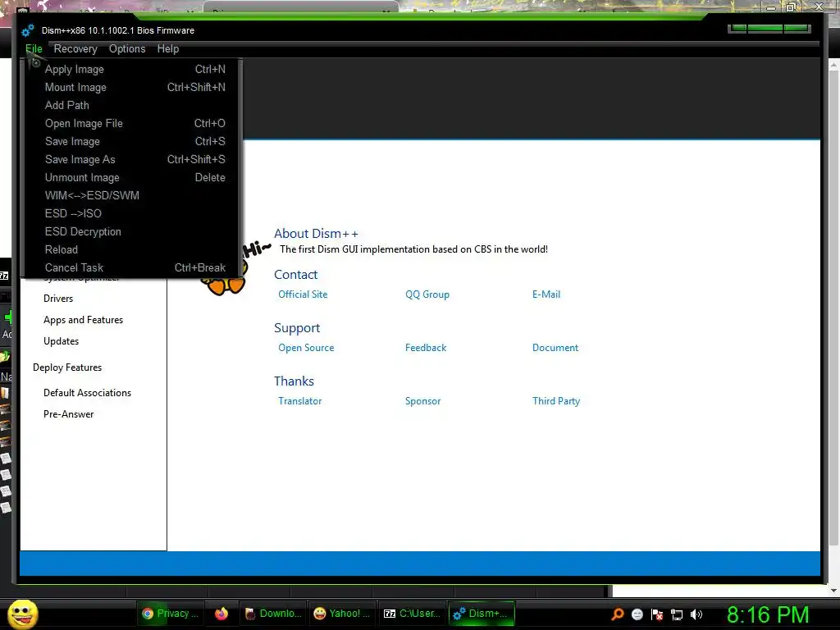Click the Translator thanks link
The height and width of the screenshot is (630, 840).
click(299, 400)
